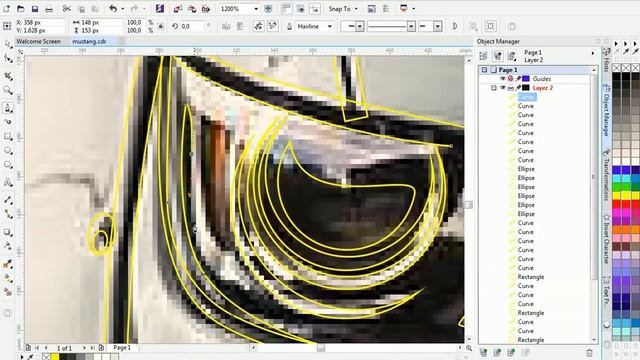Toggle the printable icon of the Guides layer
This screenshot has width=640, height=360.
(x=511, y=79)
